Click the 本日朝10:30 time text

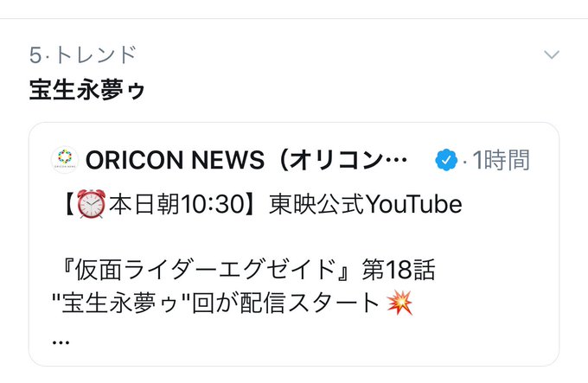[x=177, y=204]
